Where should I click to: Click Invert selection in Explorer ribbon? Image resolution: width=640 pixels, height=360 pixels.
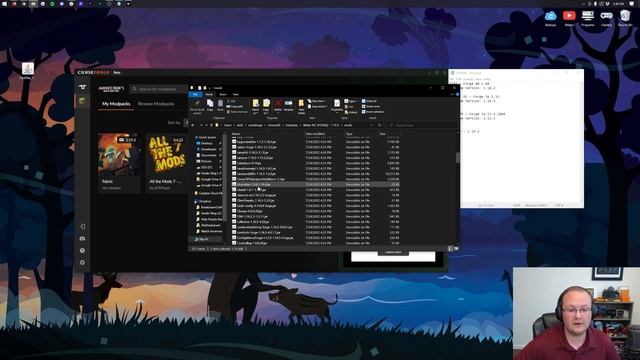point(373,111)
